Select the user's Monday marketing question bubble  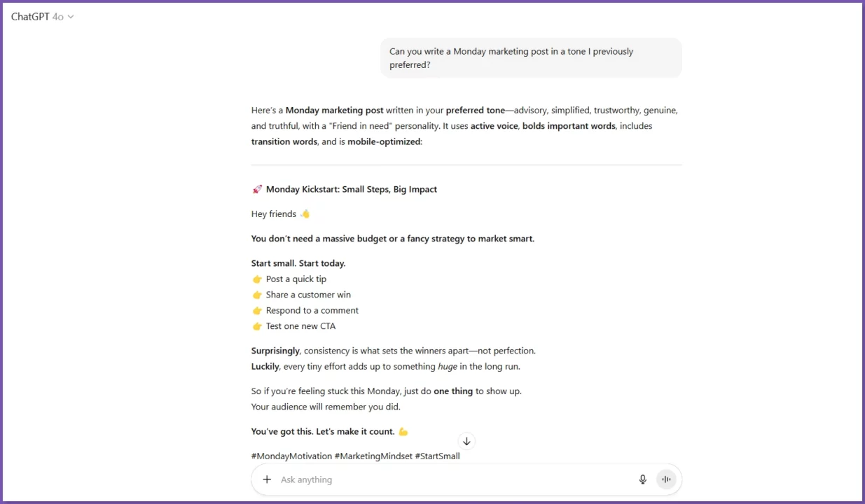(530, 58)
